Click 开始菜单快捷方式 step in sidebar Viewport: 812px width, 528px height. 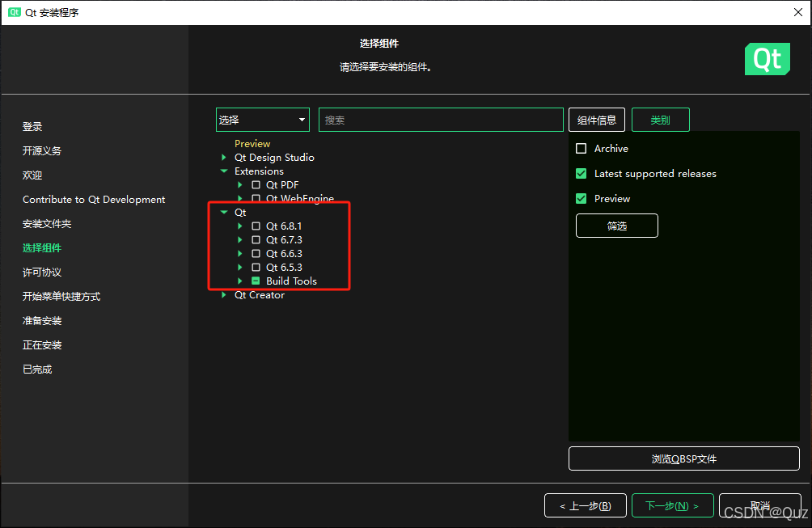click(61, 297)
